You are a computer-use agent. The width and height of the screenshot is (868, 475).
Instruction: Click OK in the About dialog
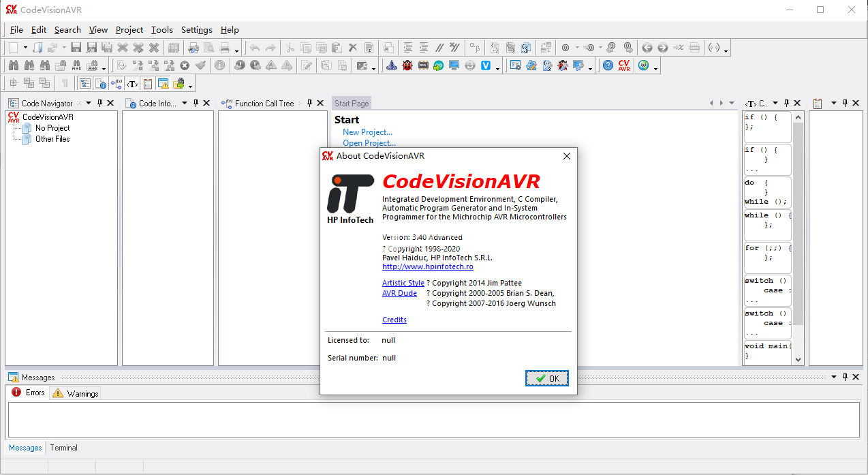[x=547, y=378]
